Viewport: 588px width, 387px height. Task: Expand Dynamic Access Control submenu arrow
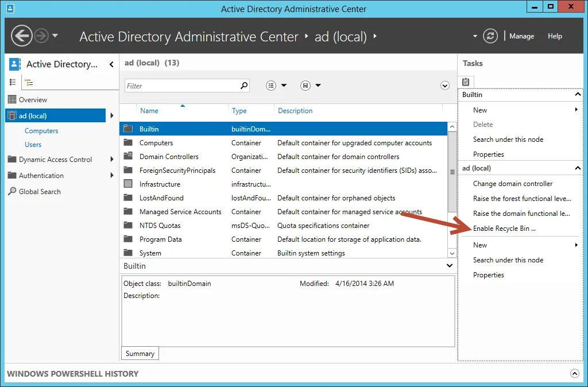click(x=112, y=160)
